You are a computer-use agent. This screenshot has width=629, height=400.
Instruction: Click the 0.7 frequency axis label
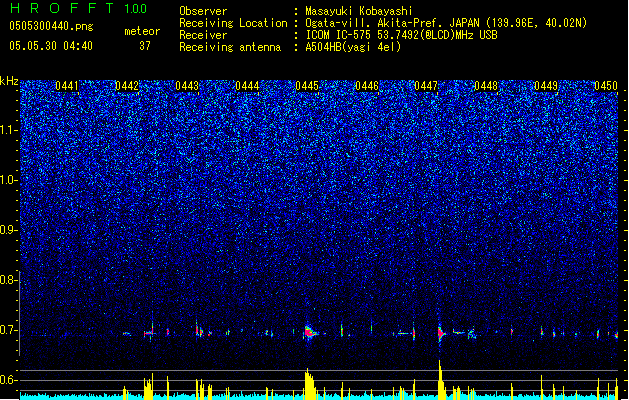[8, 331]
